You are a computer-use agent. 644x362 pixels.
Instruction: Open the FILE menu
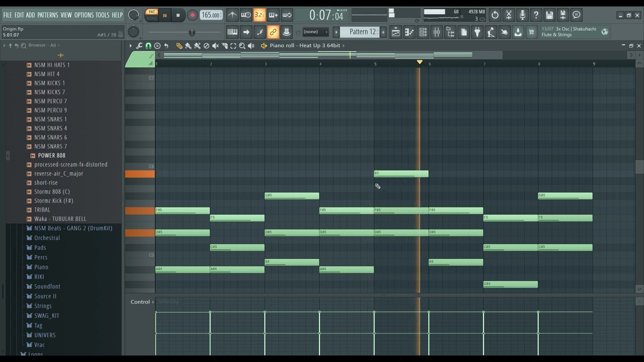(x=8, y=15)
